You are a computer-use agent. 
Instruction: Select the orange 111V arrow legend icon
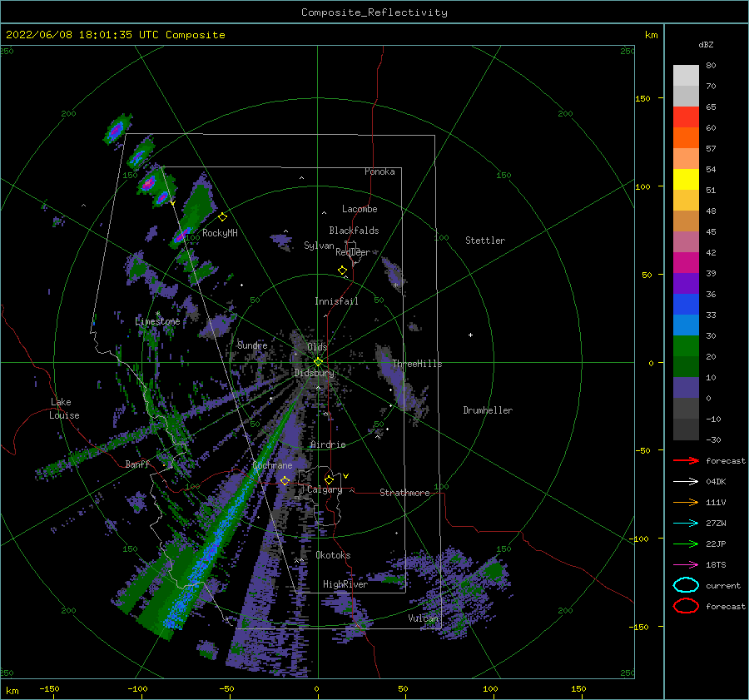coord(686,502)
